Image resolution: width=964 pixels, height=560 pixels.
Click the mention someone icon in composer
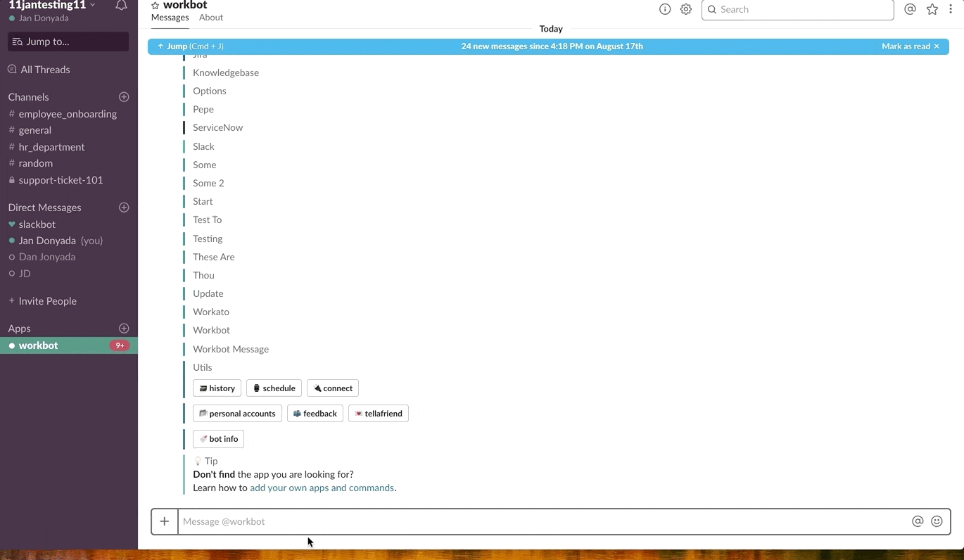[x=918, y=521]
